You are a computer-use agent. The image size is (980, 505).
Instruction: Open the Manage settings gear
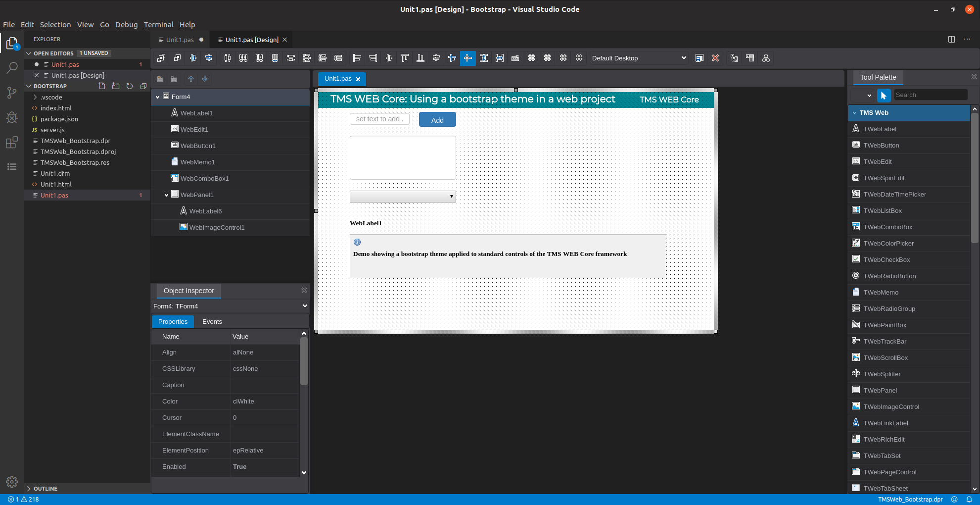(x=12, y=482)
